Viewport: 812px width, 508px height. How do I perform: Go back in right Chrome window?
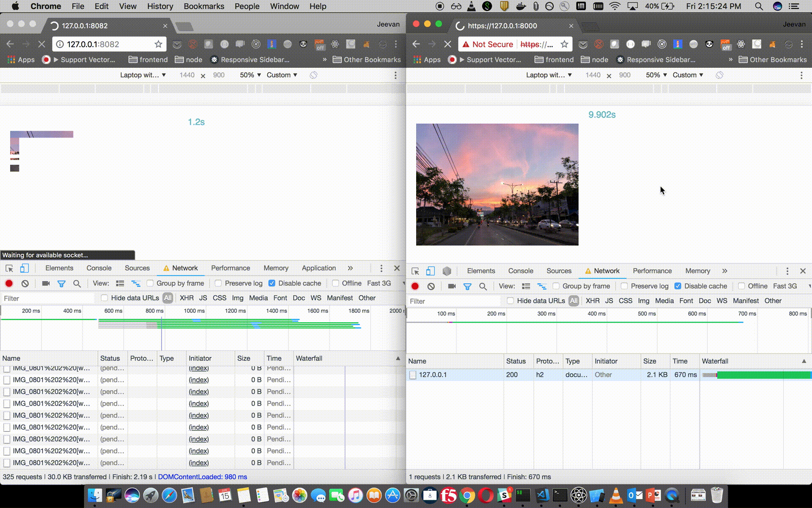tap(416, 44)
